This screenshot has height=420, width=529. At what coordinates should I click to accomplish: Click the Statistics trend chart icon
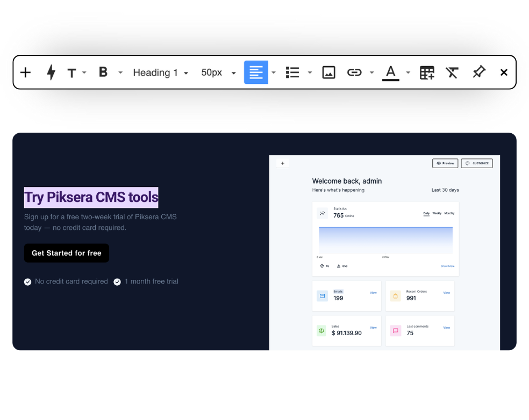coord(323,213)
